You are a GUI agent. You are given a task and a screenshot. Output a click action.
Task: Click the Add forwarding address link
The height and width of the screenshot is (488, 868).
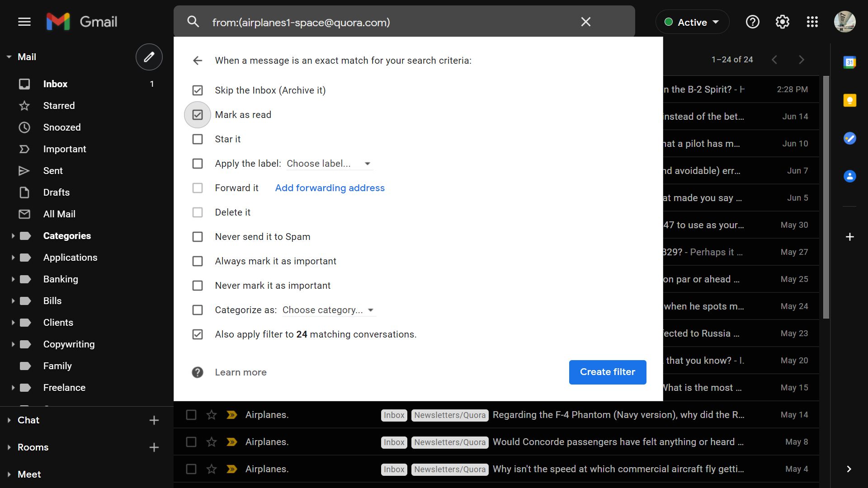tap(330, 188)
